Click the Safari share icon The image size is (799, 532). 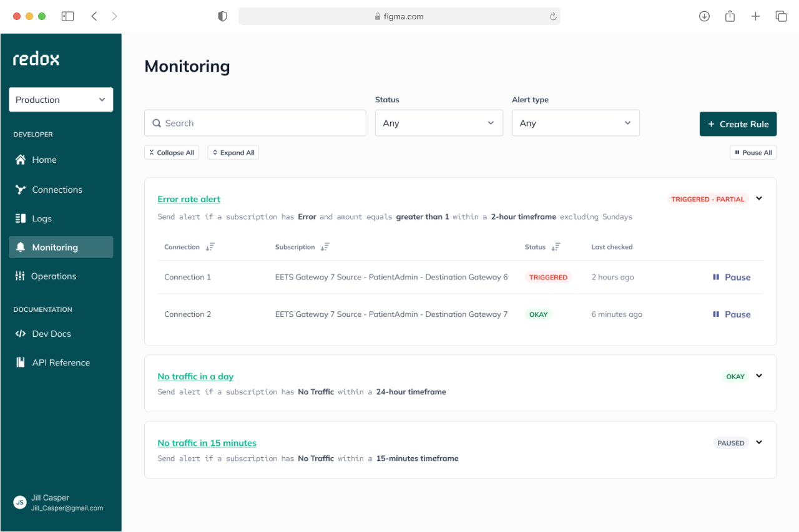click(x=730, y=16)
